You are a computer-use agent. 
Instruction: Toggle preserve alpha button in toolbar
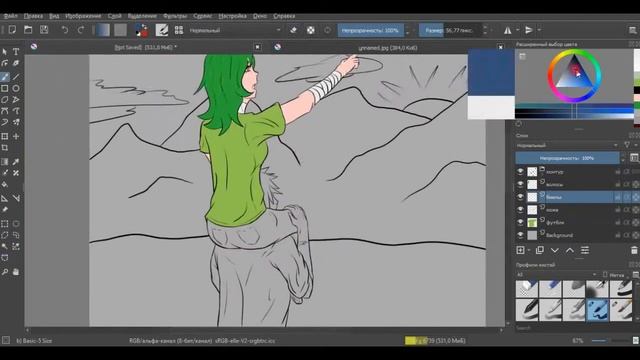point(311,30)
